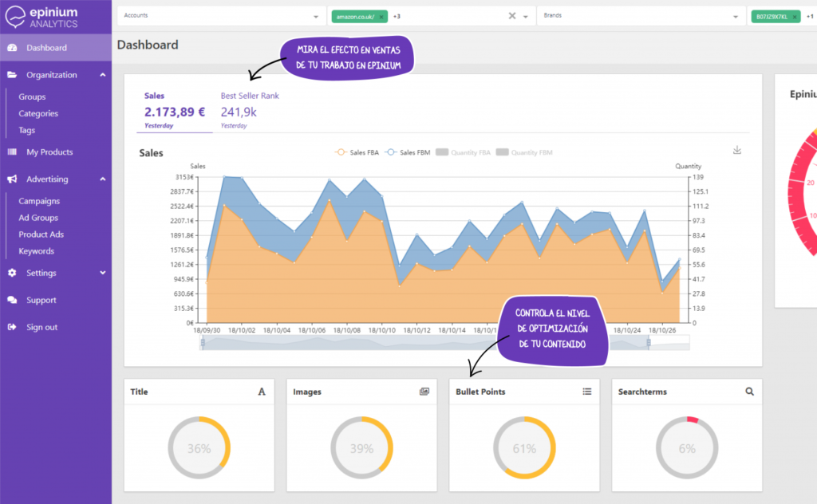
Task: Click the Title card letter A icon
Action: [262, 392]
